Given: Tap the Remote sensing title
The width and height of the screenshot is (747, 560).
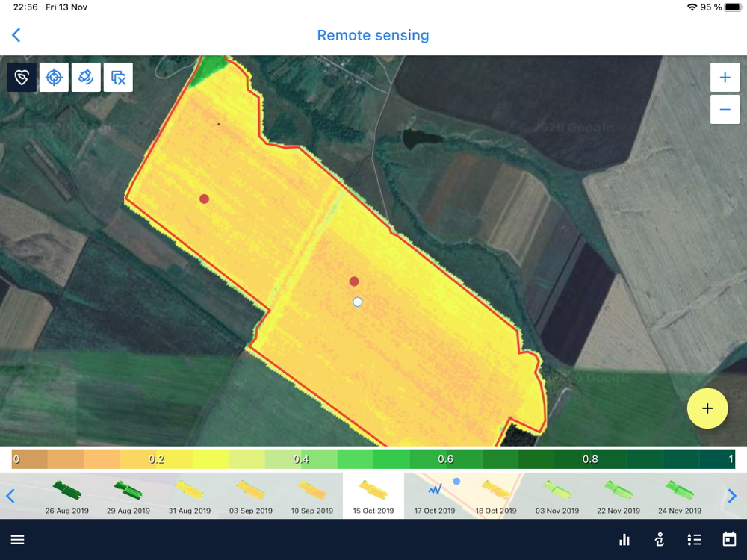Looking at the screenshot, I should [373, 35].
